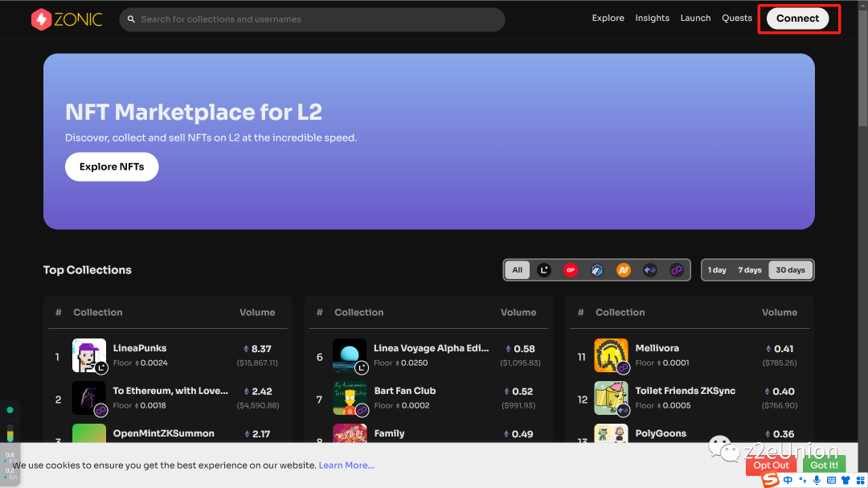Click the Explore NFTs button
This screenshot has height=488, width=868.
click(112, 167)
